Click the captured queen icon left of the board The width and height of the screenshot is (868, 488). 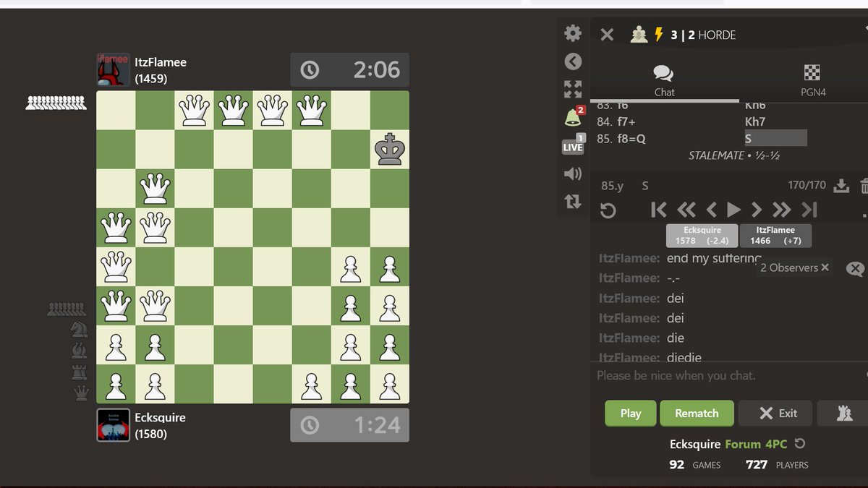point(82,393)
